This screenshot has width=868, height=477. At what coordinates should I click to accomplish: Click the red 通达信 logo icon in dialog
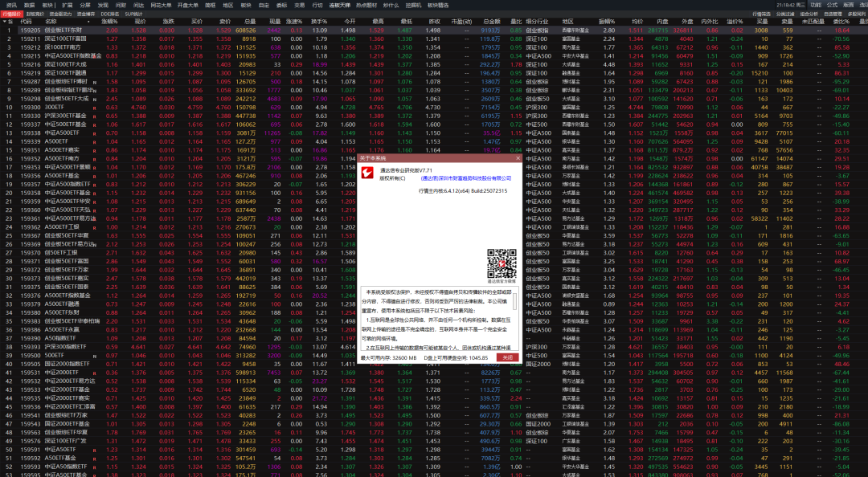368,174
